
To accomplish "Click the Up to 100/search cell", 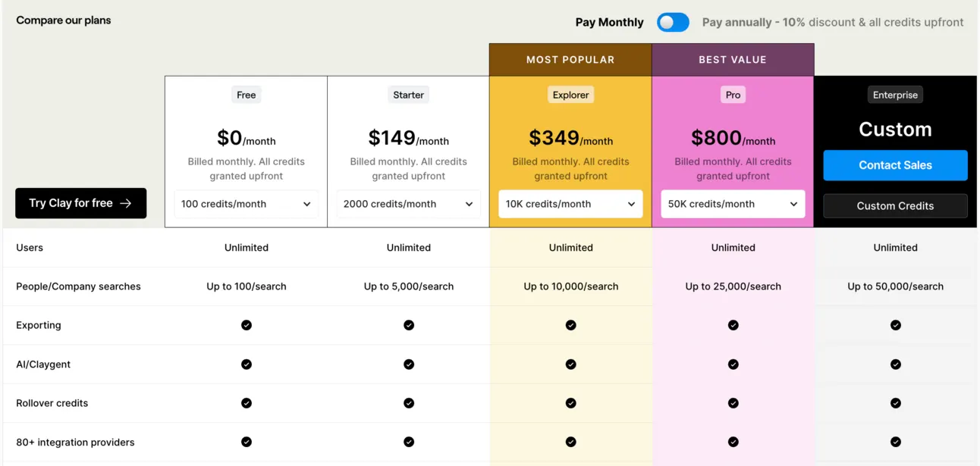I will pyautogui.click(x=247, y=286).
